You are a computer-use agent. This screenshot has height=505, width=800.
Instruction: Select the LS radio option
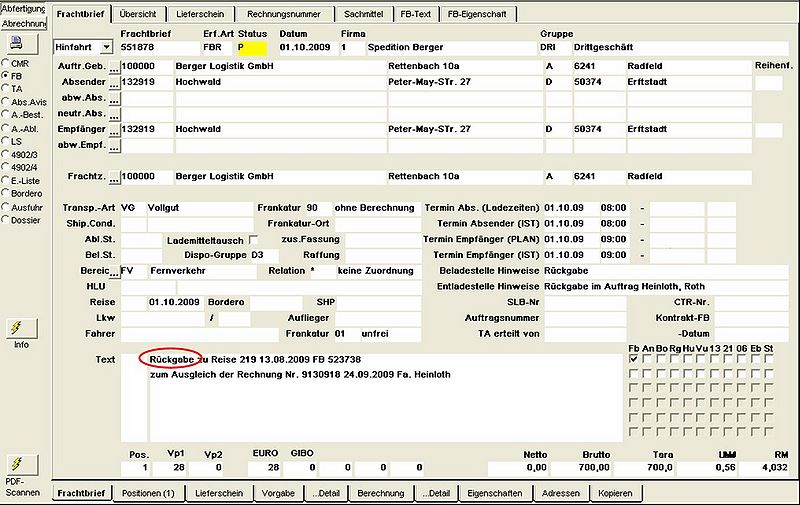[6, 141]
